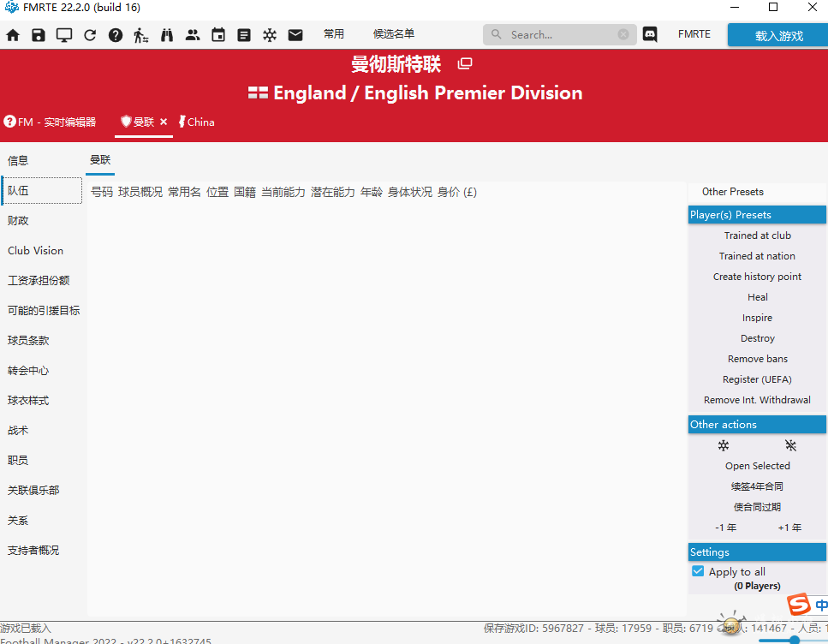Open the binoculars scout icon
This screenshot has height=644, width=828.
(167, 35)
